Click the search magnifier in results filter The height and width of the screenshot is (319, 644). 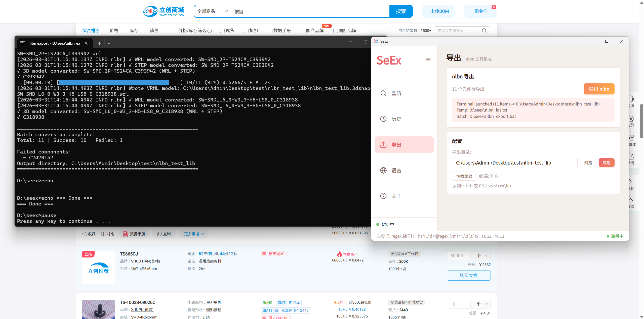484,31
